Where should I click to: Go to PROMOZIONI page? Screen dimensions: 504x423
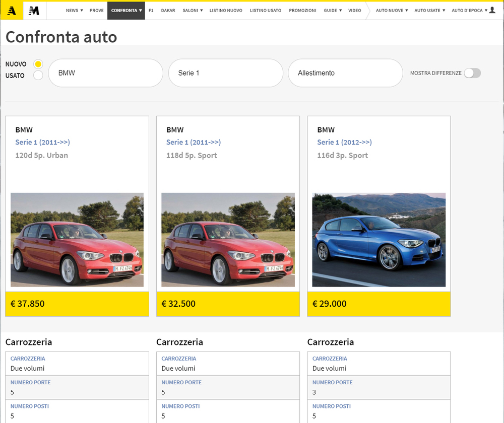pyautogui.click(x=302, y=11)
